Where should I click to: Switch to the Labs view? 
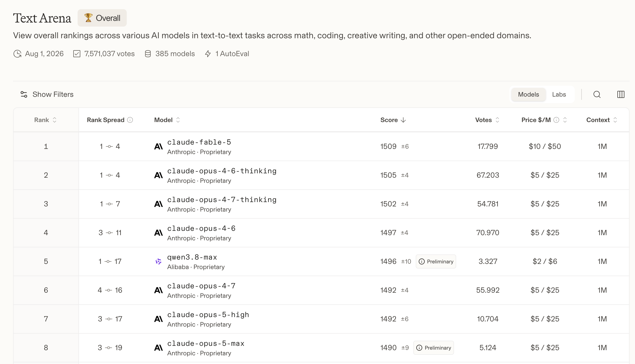(x=559, y=94)
